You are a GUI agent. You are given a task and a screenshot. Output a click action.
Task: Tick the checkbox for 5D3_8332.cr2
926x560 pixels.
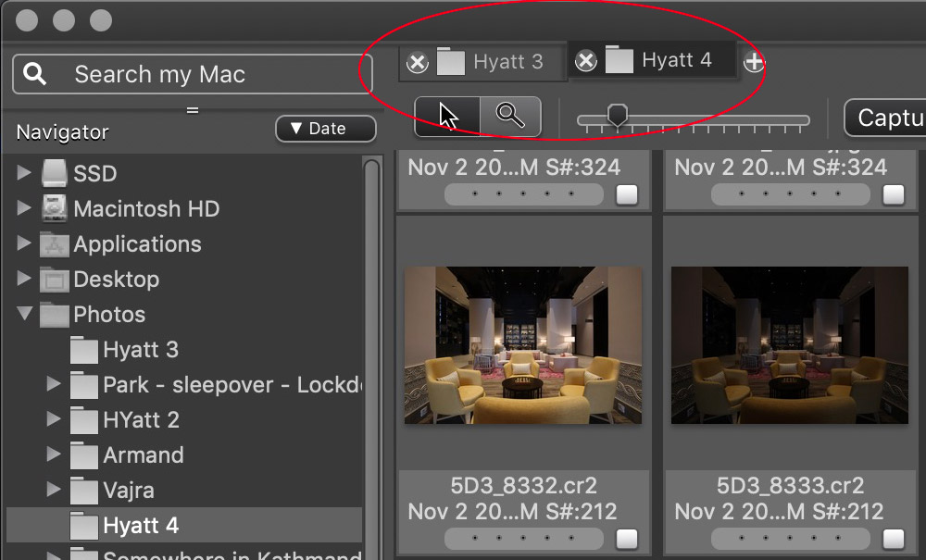[627, 539]
